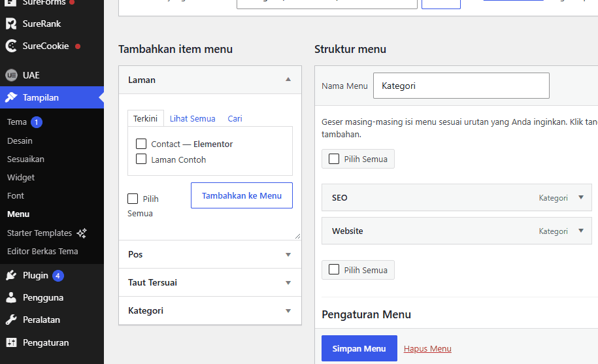Expand the Kategori panel
This screenshot has width=598, height=364.
point(210,310)
